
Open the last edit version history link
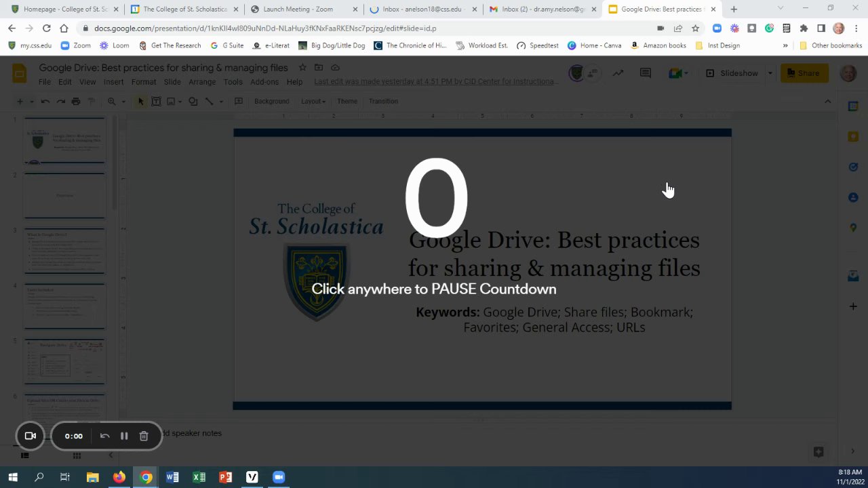point(435,81)
